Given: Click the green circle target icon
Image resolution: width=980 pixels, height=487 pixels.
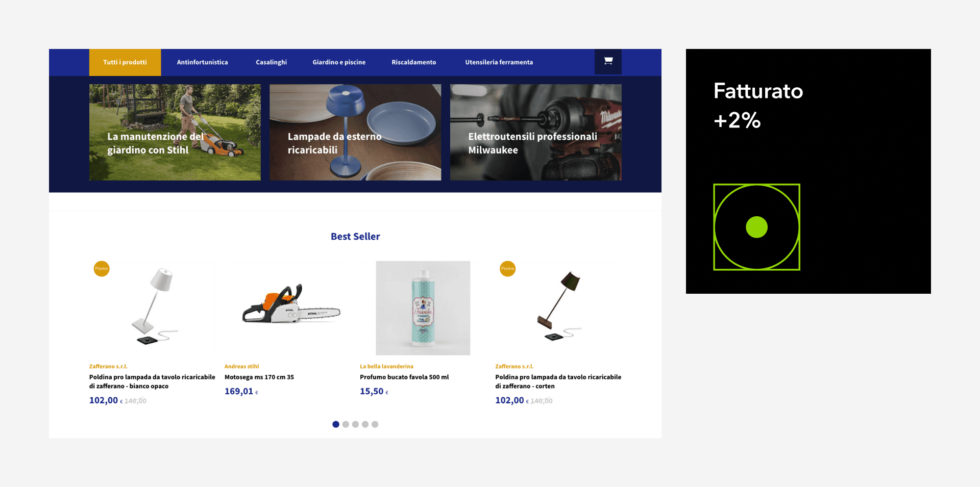Looking at the screenshot, I should [756, 227].
